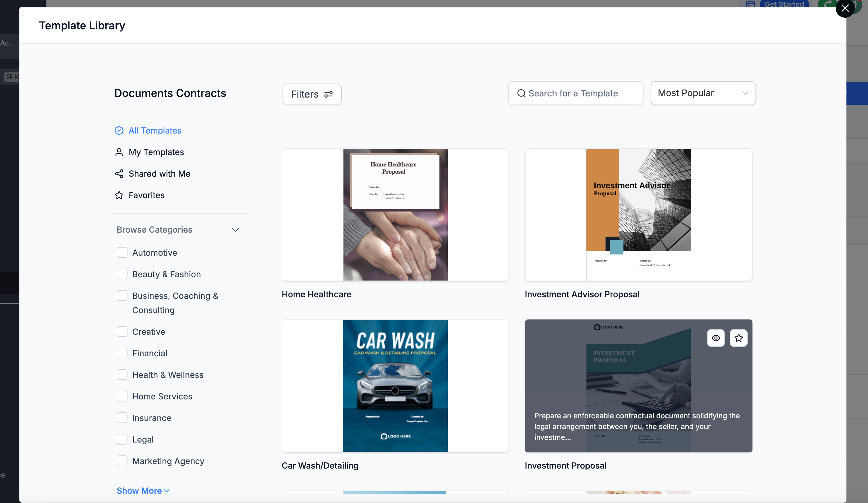Click the Favorites star icon in sidebar
Screen dimensions: 868x503
point(119,195)
